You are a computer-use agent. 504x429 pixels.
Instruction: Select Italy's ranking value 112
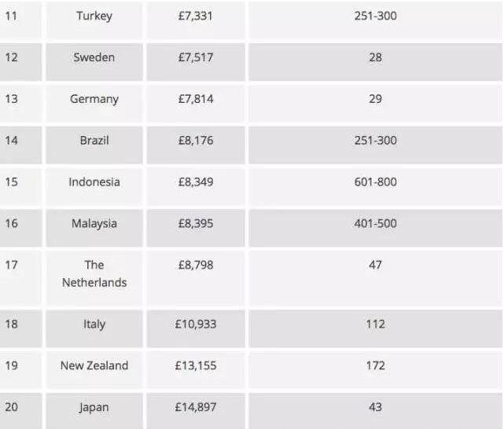(375, 324)
